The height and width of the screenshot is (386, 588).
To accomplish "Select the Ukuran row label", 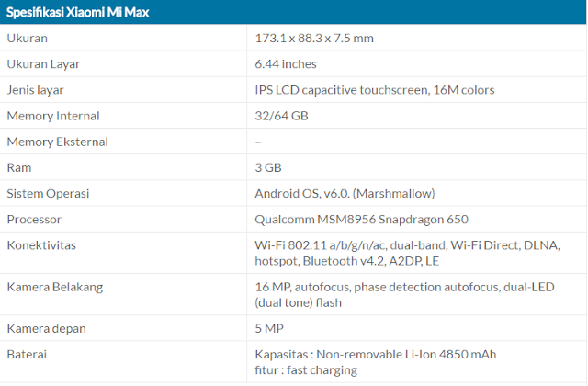I will pyautogui.click(x=27, y=39).
